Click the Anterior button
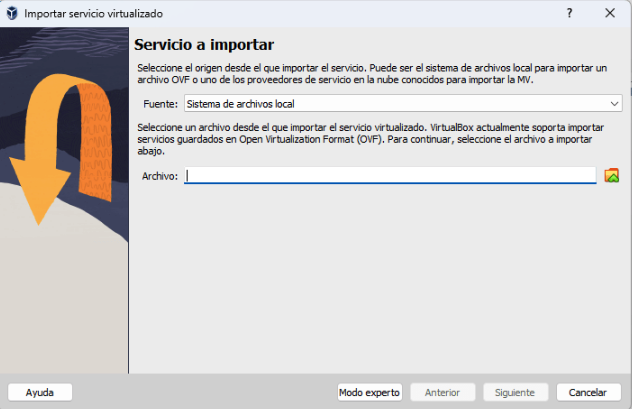Viewport: 632px width, 409px height. click(442, 392)
